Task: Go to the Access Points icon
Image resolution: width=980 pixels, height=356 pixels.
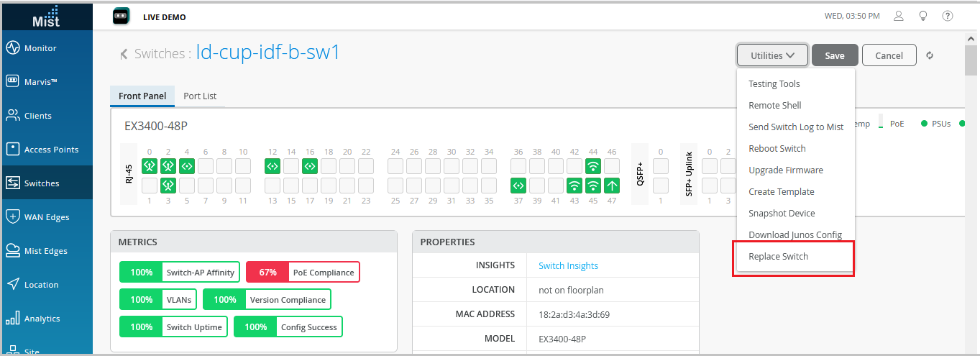Action: click(x=12, y=149)
